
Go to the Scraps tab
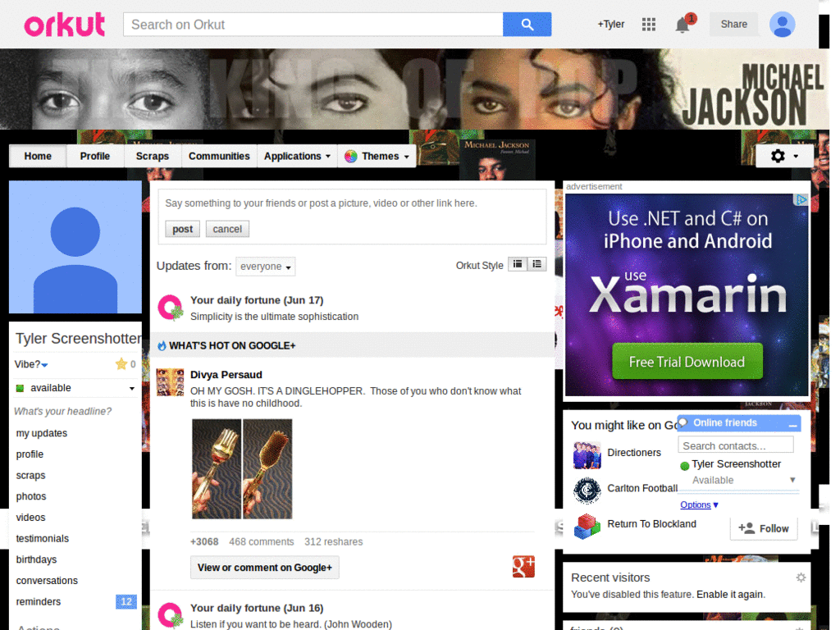[x=152, y=157]
